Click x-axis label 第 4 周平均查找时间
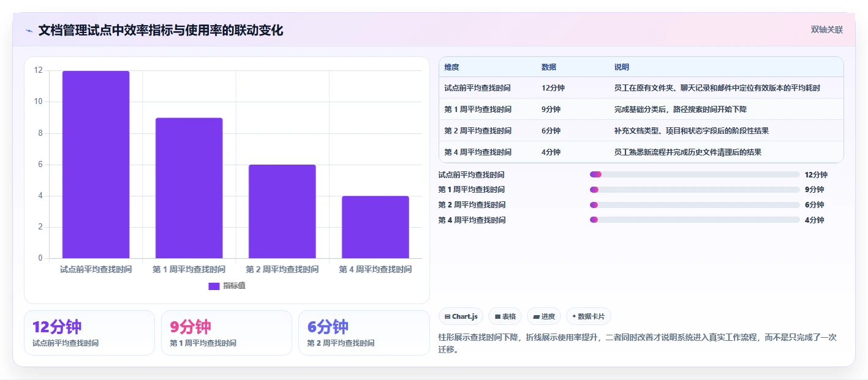This screenshot has width=868, height=380. click(376, 269)
